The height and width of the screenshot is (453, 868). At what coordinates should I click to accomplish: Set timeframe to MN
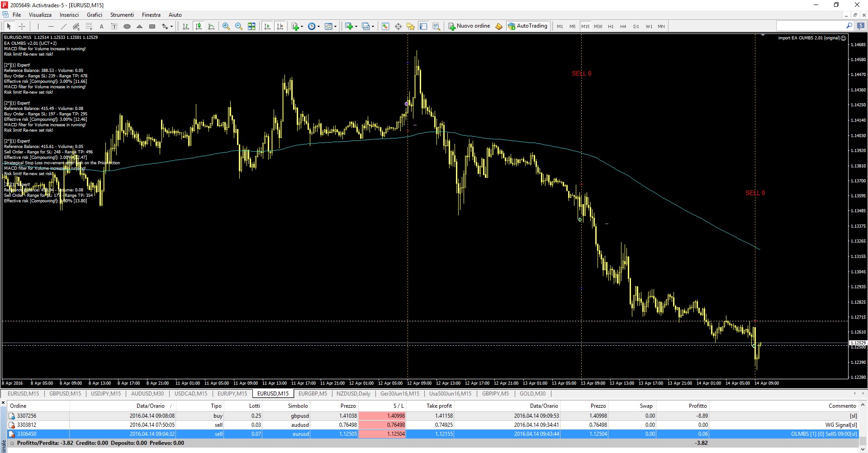coord(661,26)
